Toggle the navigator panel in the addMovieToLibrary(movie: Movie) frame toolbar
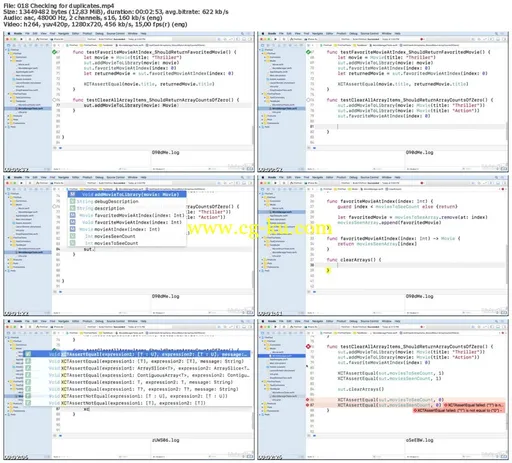Viewport: 512px width, 463px height. 237,39
